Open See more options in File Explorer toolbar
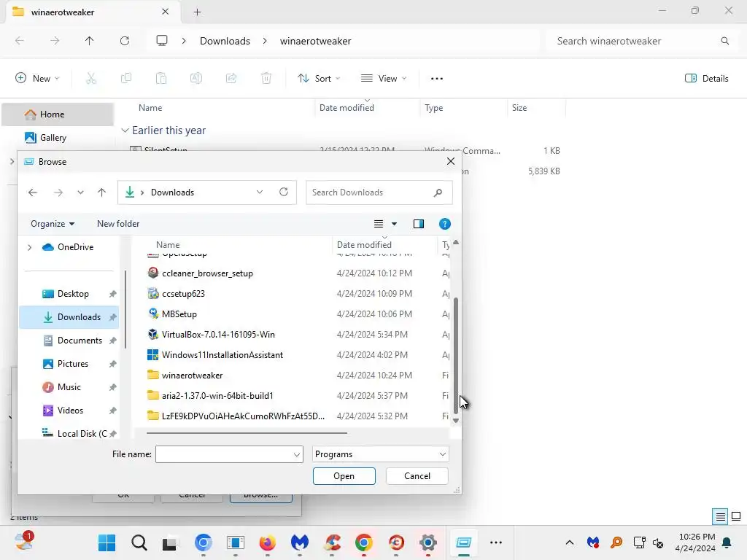The image size is (747, 560). [437, 79]
